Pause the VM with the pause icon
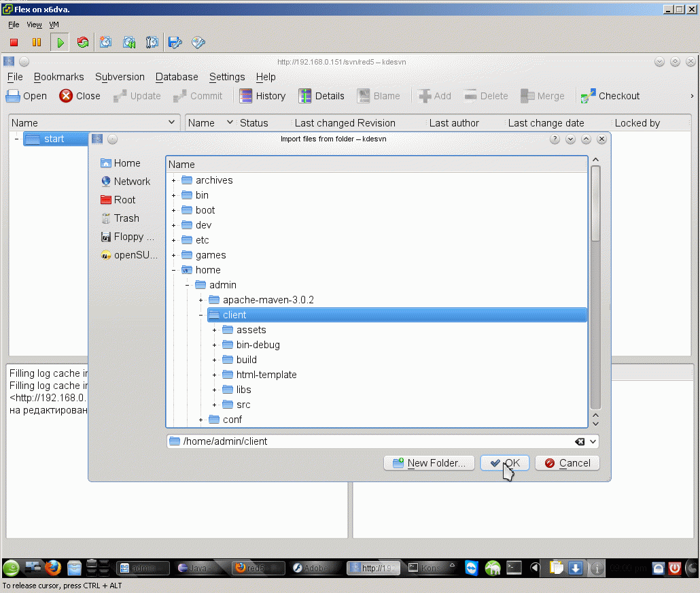The width and height of the screenshot is (700, 593). pos(37,42)
